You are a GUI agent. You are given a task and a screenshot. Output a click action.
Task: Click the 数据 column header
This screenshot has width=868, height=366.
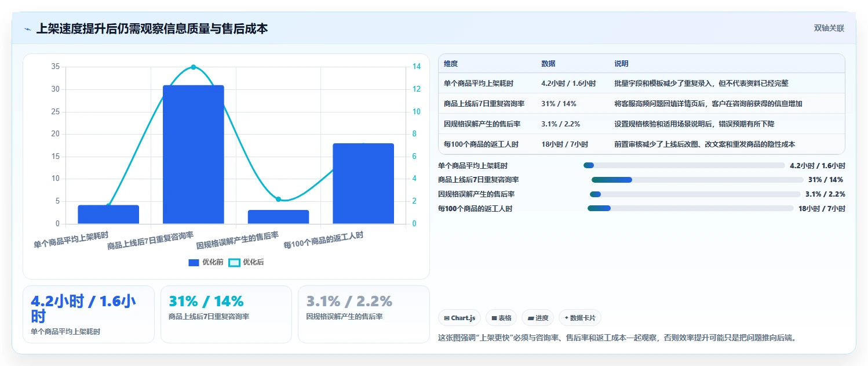coord(548,64)
